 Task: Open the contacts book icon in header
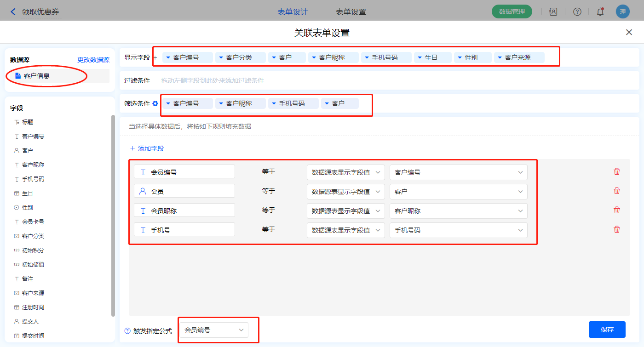(x=553, y=12)
